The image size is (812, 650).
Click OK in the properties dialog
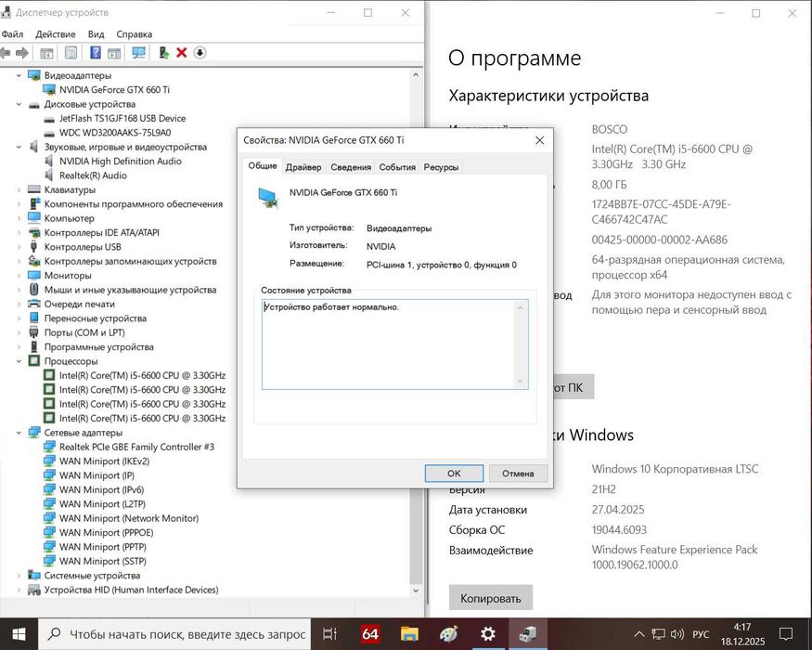point(454,474)
